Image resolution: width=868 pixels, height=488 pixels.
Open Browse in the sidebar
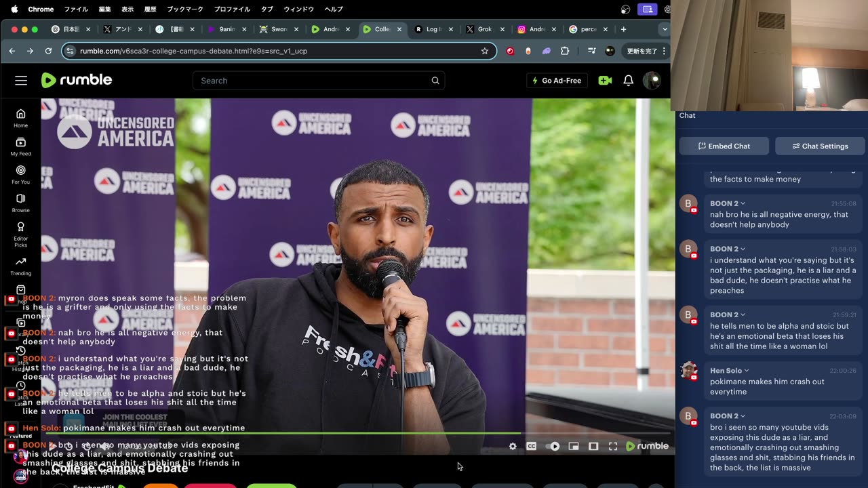pyautogui.click(x=21, y=203)
